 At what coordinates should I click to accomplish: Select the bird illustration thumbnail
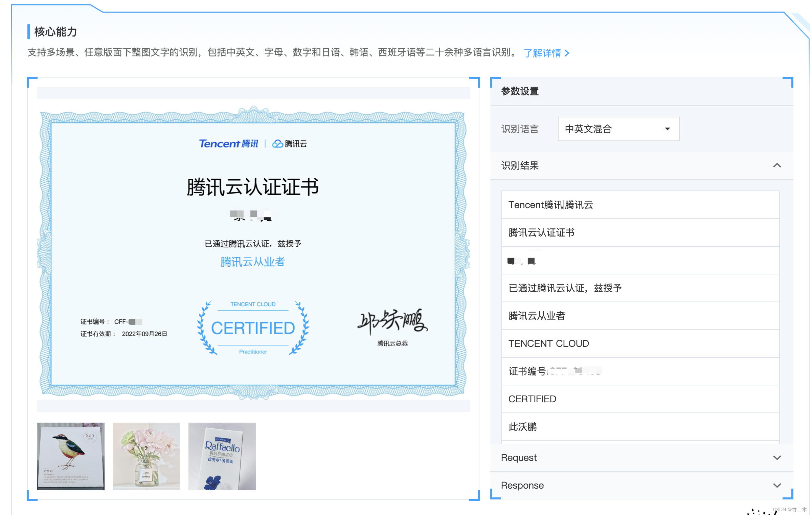[71, 456]
